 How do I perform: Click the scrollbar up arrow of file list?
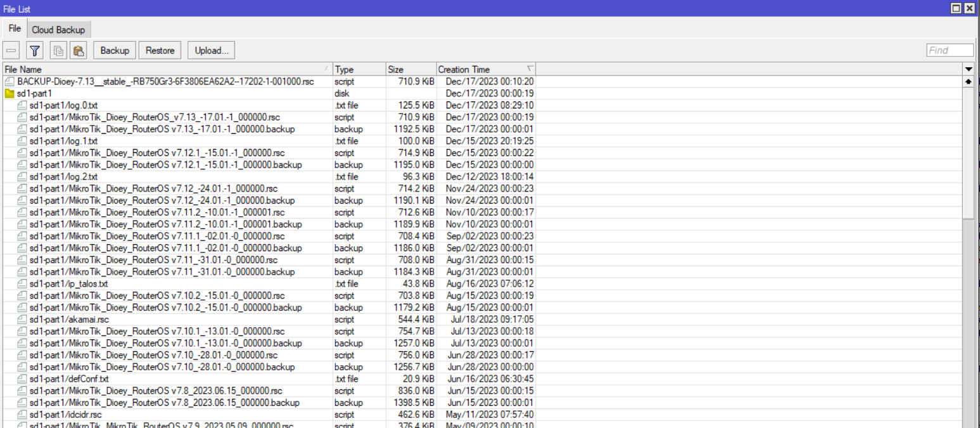[x=968, y=82]
